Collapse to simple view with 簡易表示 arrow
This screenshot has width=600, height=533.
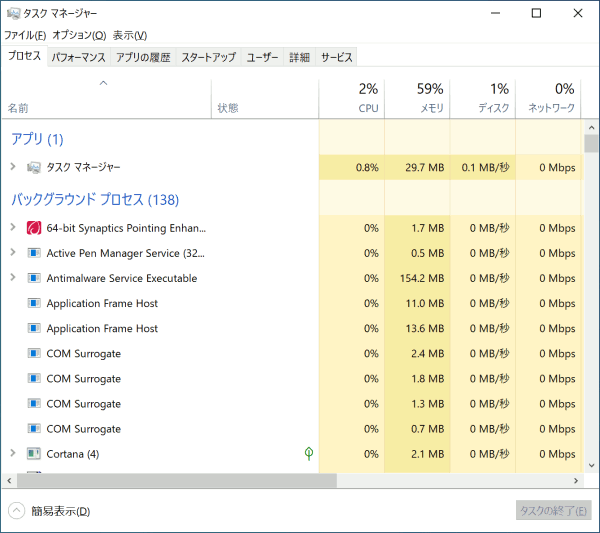coord(16,511)
